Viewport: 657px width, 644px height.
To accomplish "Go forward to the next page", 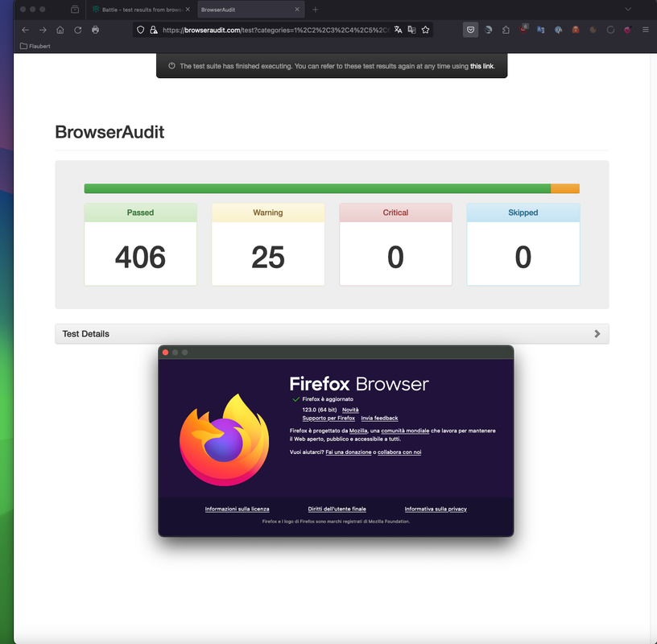I will [x=43, y=30].
